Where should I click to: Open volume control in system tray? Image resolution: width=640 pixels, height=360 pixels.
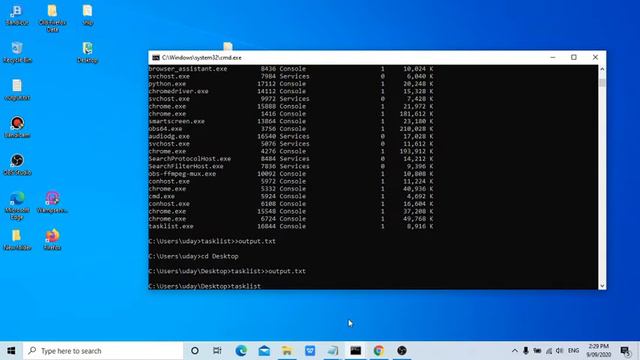click(560, 351)
